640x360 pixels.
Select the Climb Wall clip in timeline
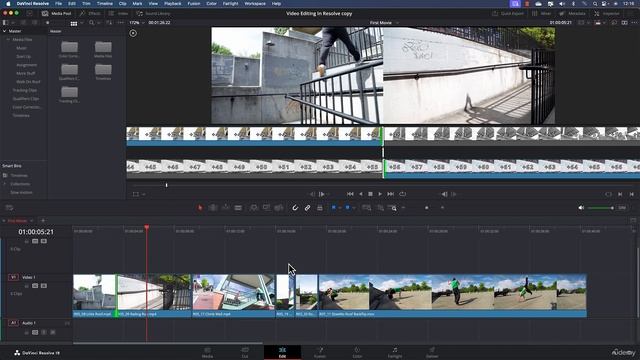(x=233, y=296)
